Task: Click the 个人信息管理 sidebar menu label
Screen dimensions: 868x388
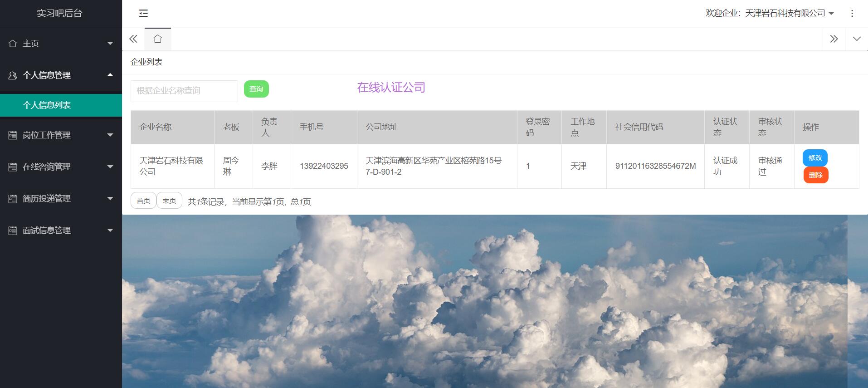Action: 47,75
